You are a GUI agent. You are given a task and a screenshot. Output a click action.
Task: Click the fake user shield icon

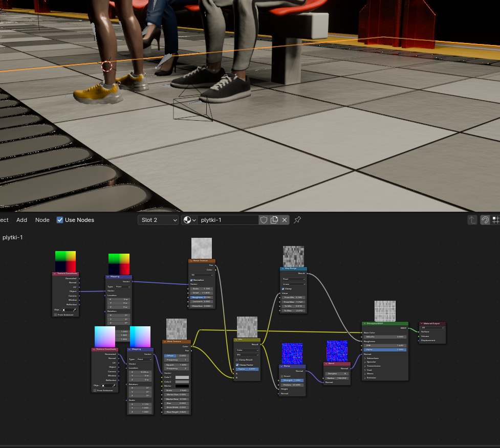pos(264,220)
